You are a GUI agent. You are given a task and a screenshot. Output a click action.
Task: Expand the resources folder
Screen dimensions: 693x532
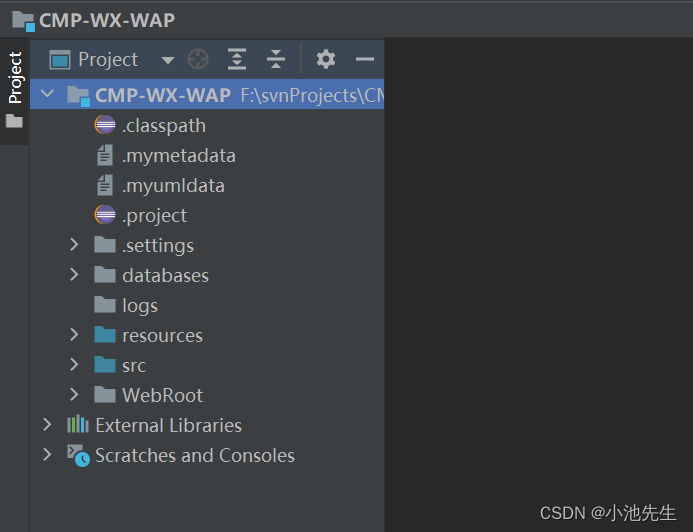tap(74, 334)
